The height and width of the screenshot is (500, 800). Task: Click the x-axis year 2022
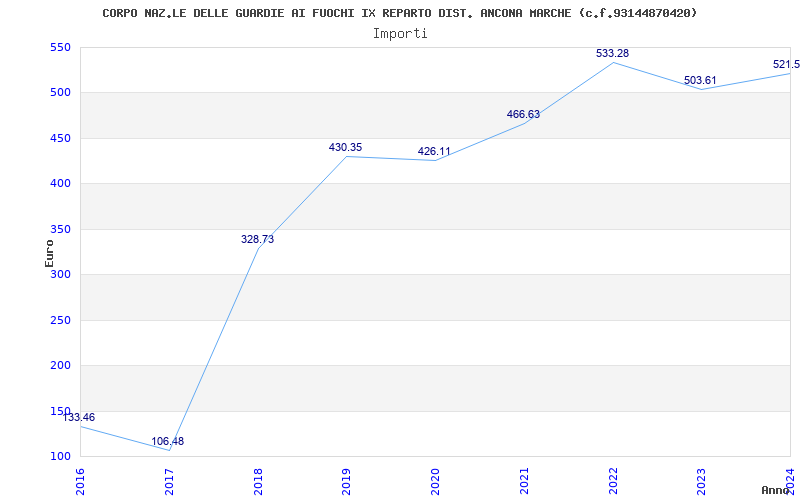[x=613, y=482]
